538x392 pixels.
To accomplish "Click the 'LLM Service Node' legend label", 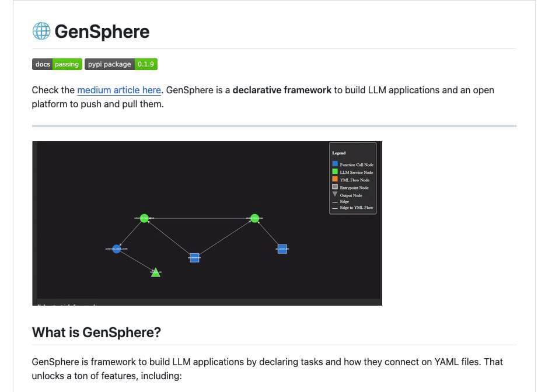I will 356,172.
